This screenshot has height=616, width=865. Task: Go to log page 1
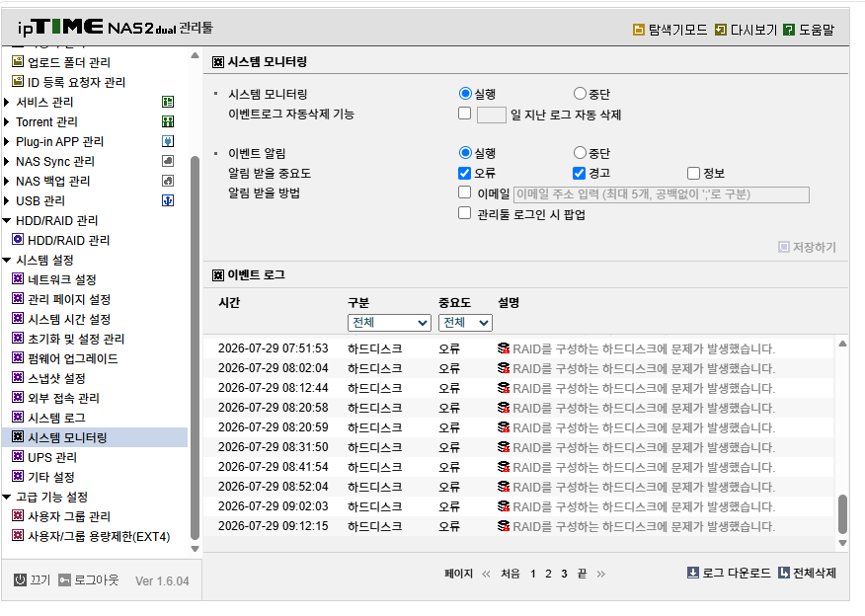pos(533,575)
